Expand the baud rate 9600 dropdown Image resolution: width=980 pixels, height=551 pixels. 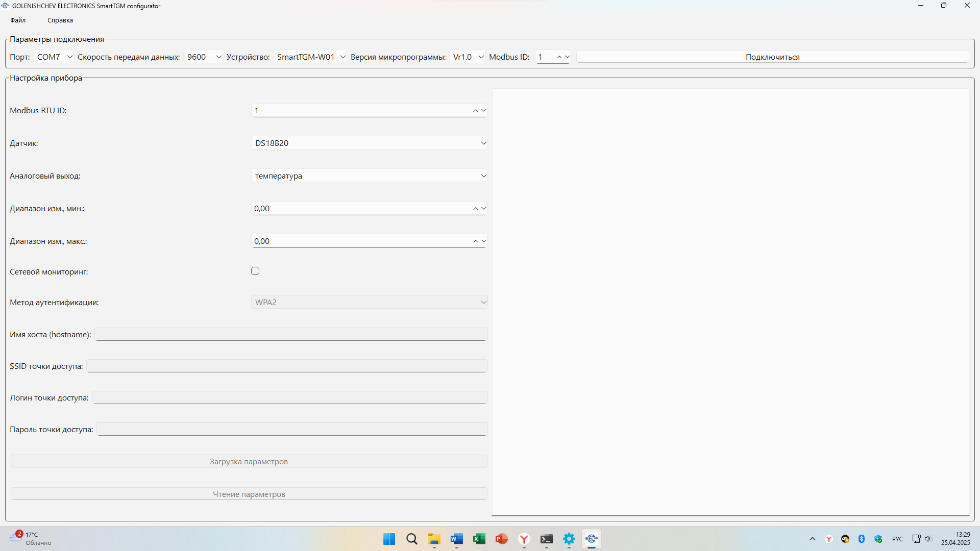[x=204, y=57]
